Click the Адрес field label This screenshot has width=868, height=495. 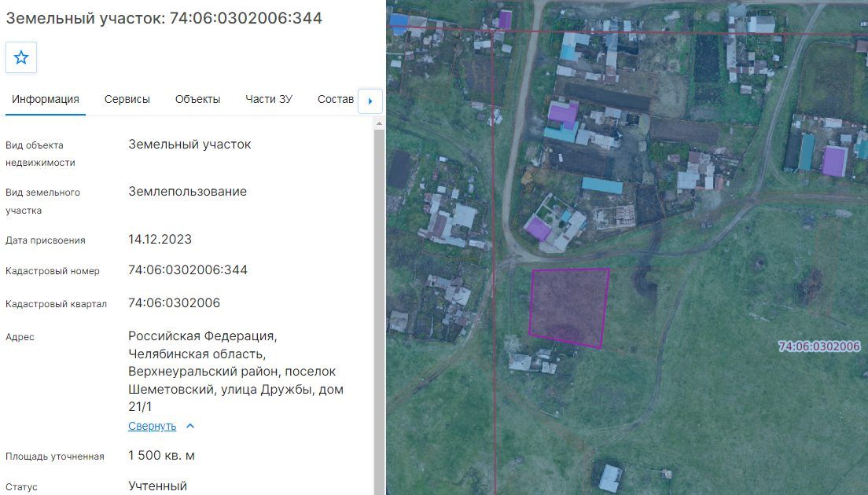point(20,337)
